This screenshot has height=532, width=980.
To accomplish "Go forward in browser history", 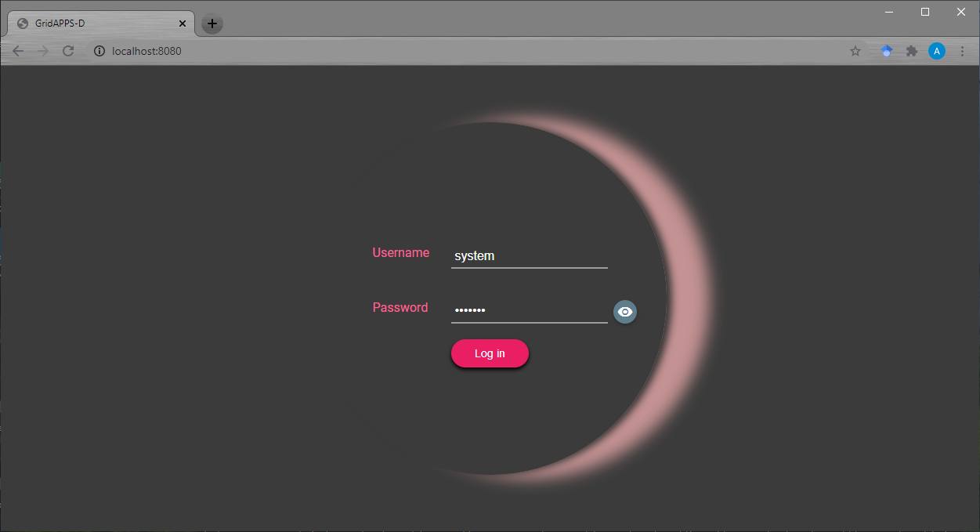I will pos(43,51).
